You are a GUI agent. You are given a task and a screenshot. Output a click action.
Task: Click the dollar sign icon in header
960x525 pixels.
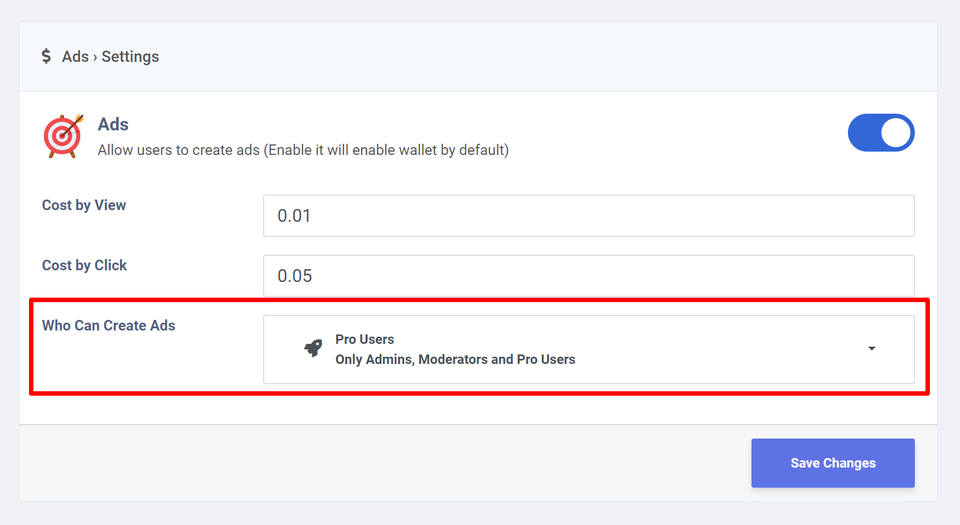point(46,56)
